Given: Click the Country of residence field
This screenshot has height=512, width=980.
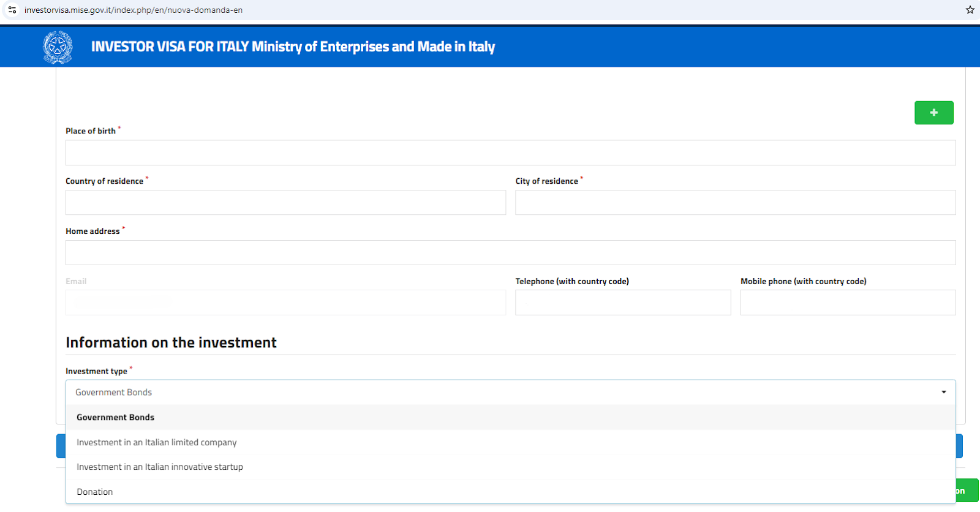Looking at the screenshot, I should click(x=285, y=203).
